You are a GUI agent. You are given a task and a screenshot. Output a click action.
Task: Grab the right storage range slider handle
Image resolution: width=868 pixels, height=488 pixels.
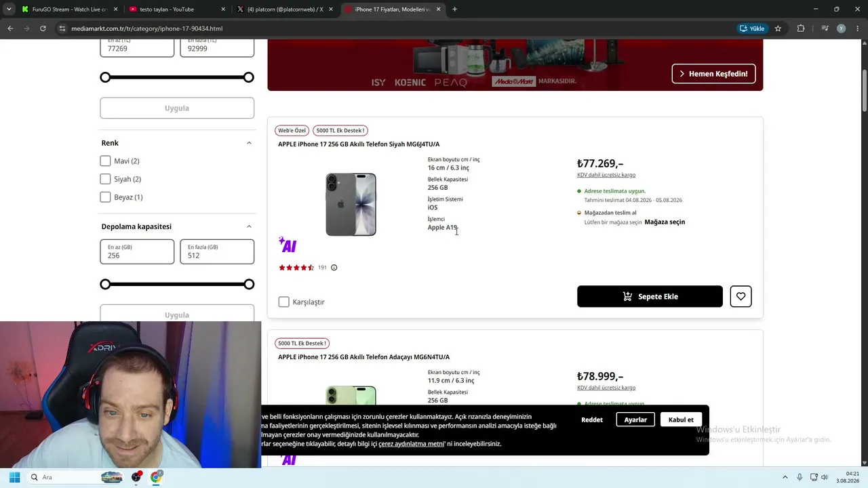tap(249, 284)
